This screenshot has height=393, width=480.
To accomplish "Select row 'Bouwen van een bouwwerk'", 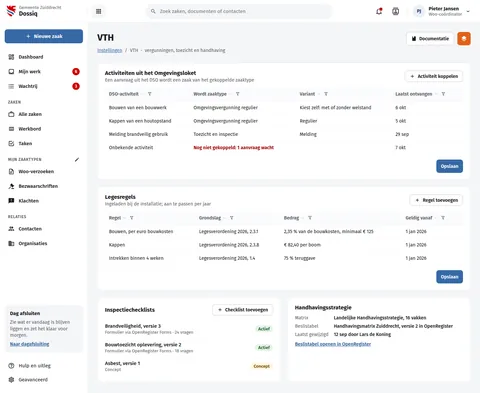I will coord(283,108).
